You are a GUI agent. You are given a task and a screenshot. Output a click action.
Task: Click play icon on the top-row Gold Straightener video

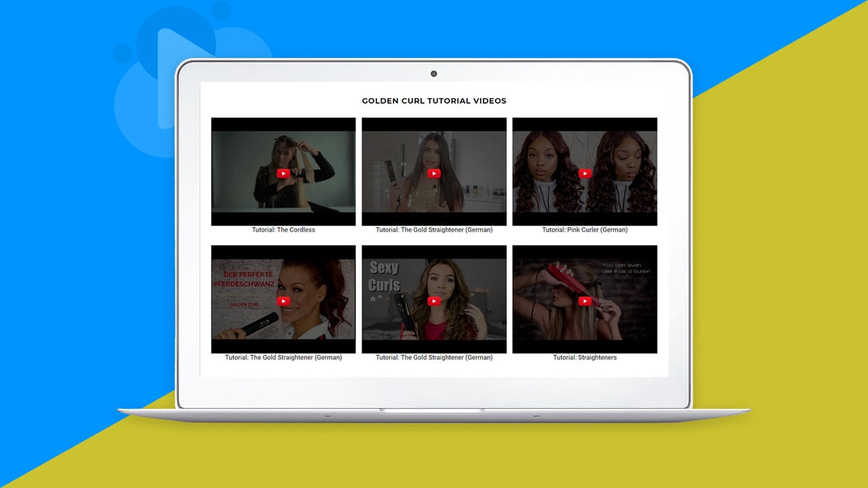434,174
